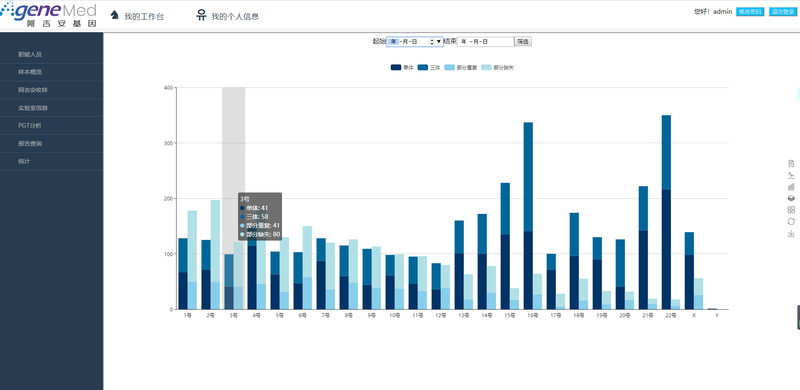Click the light 部分缺失 bar for 2号

215,241
